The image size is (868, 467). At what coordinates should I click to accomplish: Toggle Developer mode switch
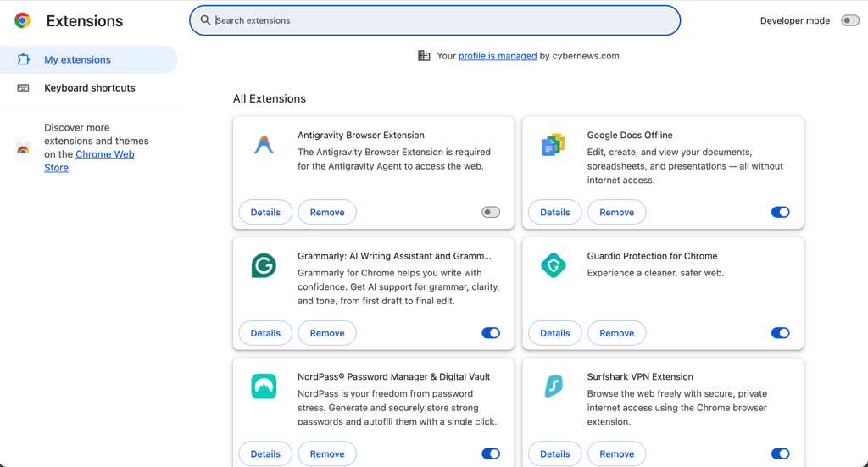point(849,20)
